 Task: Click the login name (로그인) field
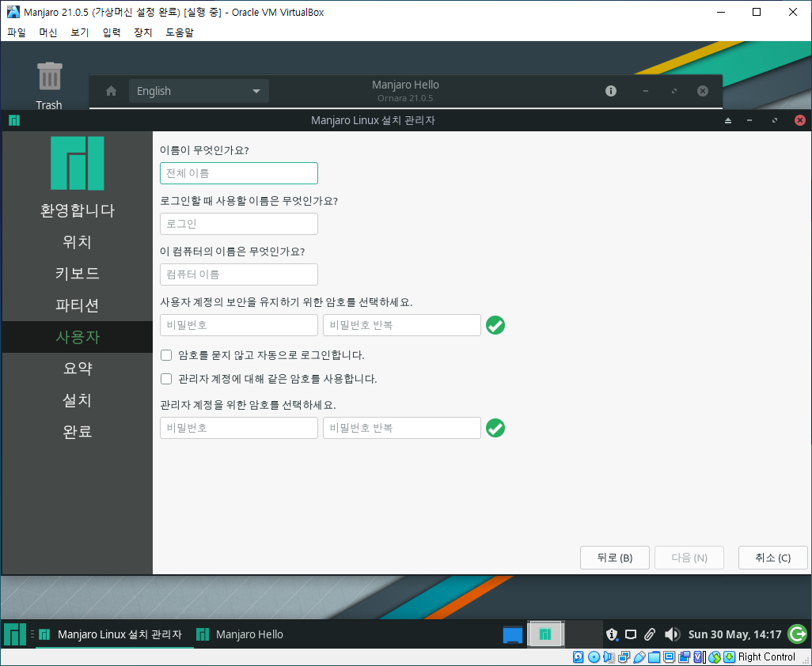239,224
